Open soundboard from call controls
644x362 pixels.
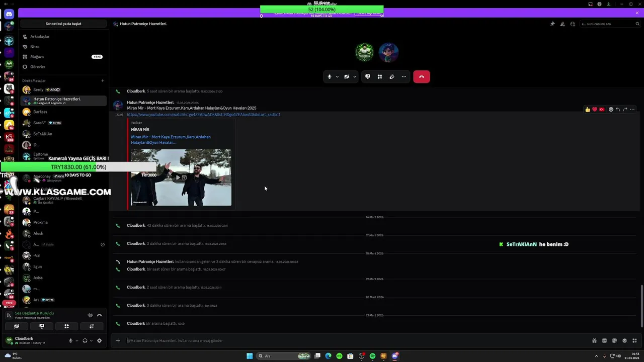392,77
